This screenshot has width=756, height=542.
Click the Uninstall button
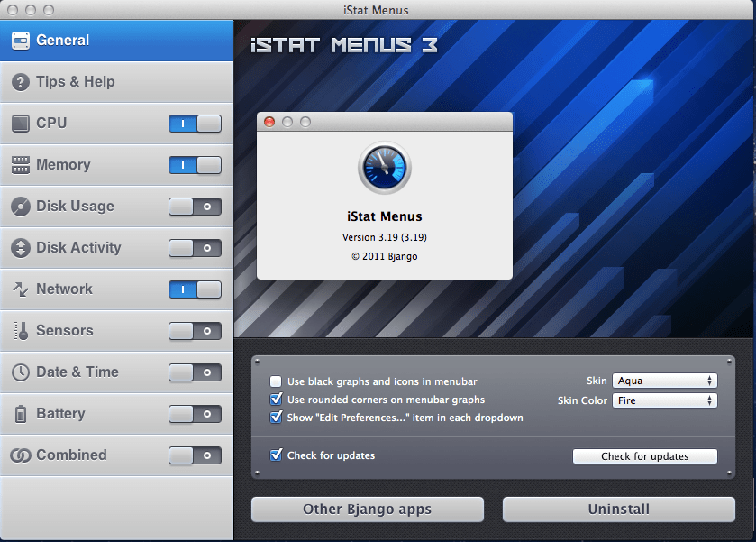[619, 510]
